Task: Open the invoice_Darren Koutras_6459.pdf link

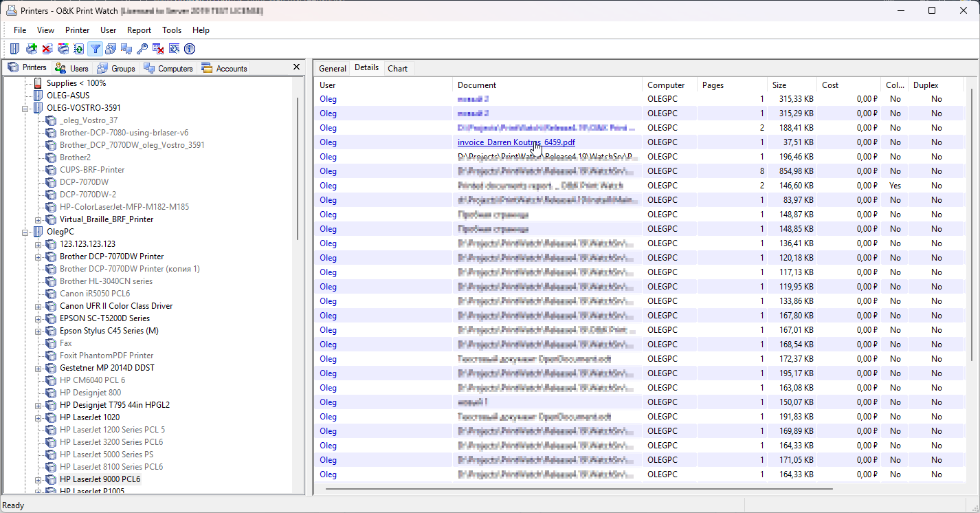Action: point(515,142)
